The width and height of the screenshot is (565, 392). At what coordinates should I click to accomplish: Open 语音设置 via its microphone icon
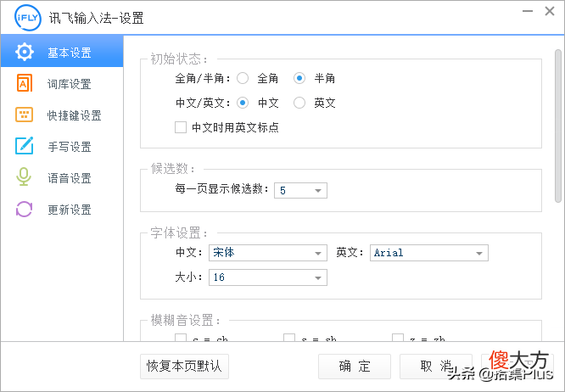click(x=24, y=176)
